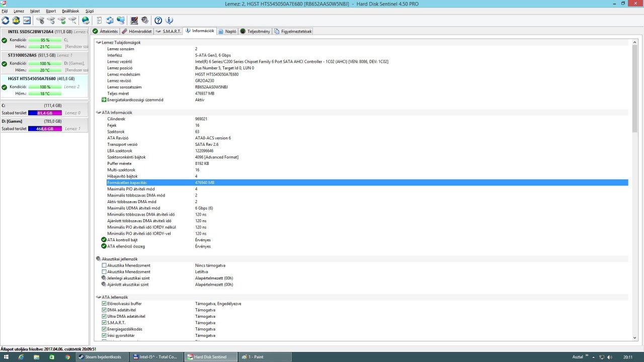The height and width of the screenshot is (362, 644).
Task: Open Lemez menu
Action: point(19,11)
